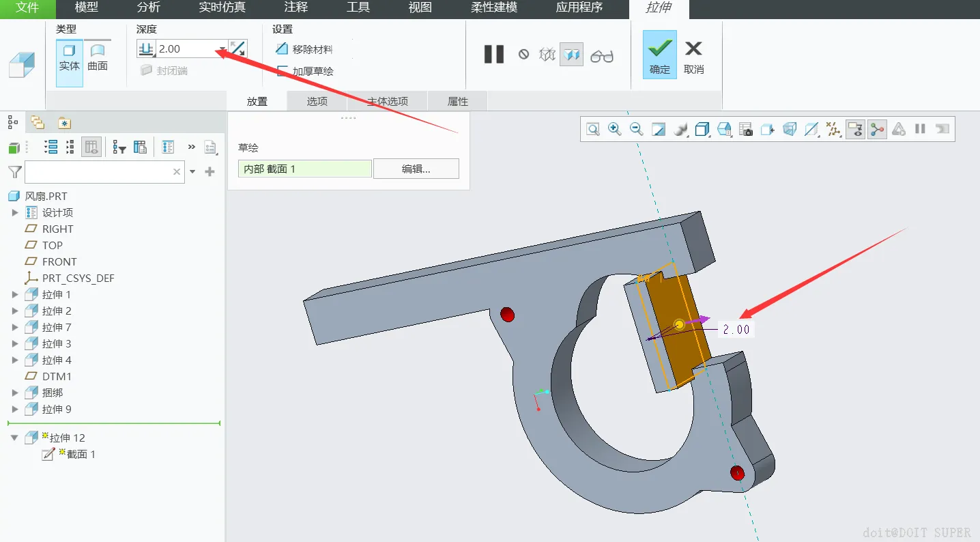Toggle the display style shading dropdown
980x542 pixels.
[x=702, y=129]
